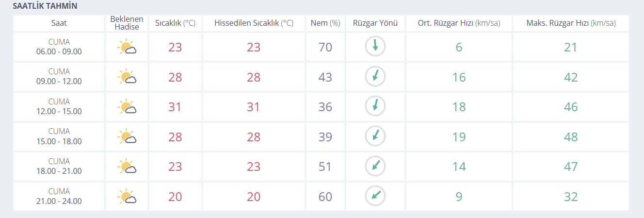The width and height of the screenshot is (644, 218).
Task: Click the partly sunny icon for 12.00 - 15.00
Action: pyautogui.click(x=127, y=107)
